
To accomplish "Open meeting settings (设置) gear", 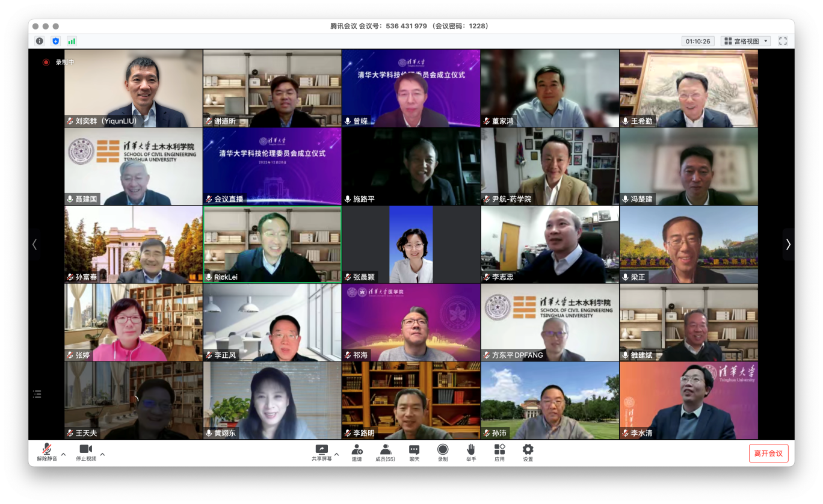I will click(x=528, y=450).
